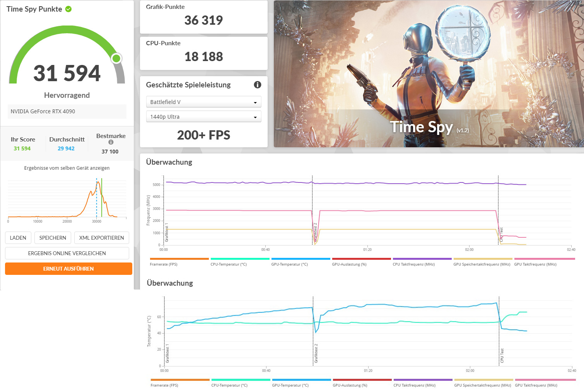Click the Hervorragend rating label
This screenshot has height=392, width=584.
[67, 95]
